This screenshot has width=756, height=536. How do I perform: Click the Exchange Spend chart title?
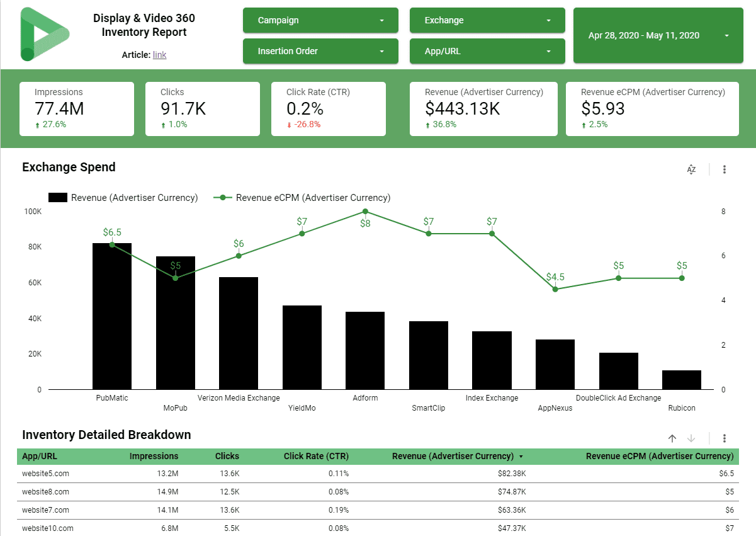pyautogui.click(x=69, y=167)
